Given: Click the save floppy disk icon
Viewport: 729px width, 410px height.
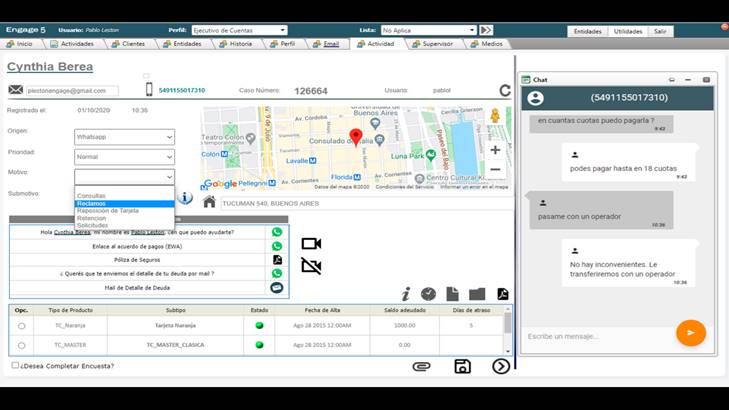Looking at the screenshot, I should [x=462, y=367].
